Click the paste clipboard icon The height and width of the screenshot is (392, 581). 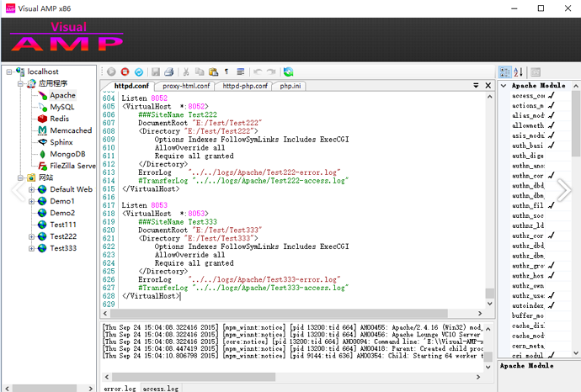tap(213, 72)
